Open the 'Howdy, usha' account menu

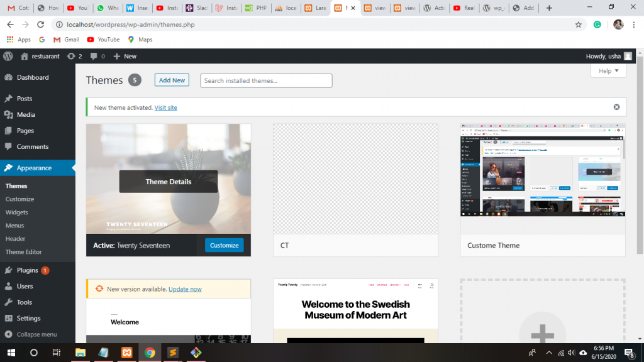coord(608,56)
